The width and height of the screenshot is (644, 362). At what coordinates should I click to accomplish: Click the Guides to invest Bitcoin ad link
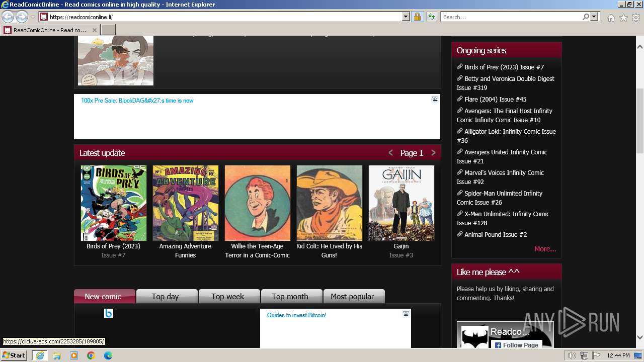296,315
